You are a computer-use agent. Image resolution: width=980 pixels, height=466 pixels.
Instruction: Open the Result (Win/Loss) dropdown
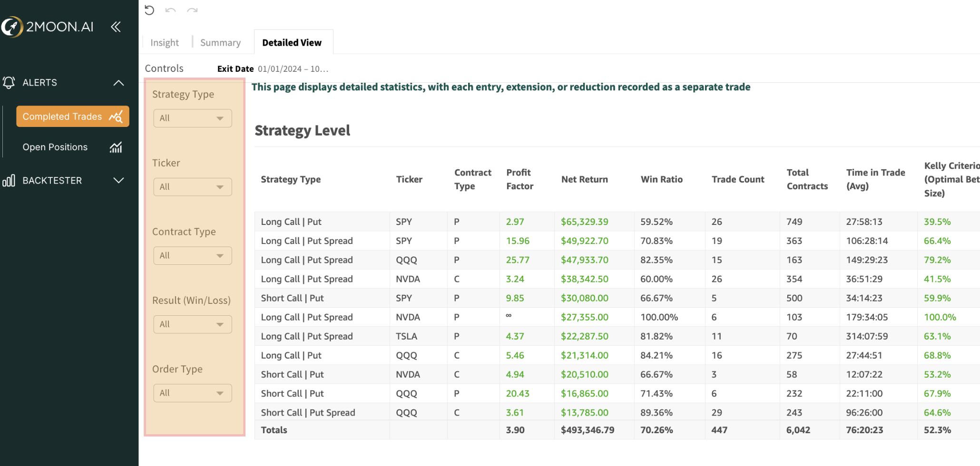point(192,324)
